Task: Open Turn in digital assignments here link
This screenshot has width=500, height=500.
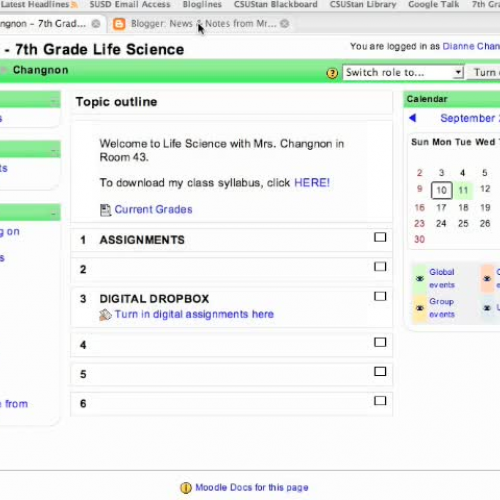Action: click(x=194, y=314)
